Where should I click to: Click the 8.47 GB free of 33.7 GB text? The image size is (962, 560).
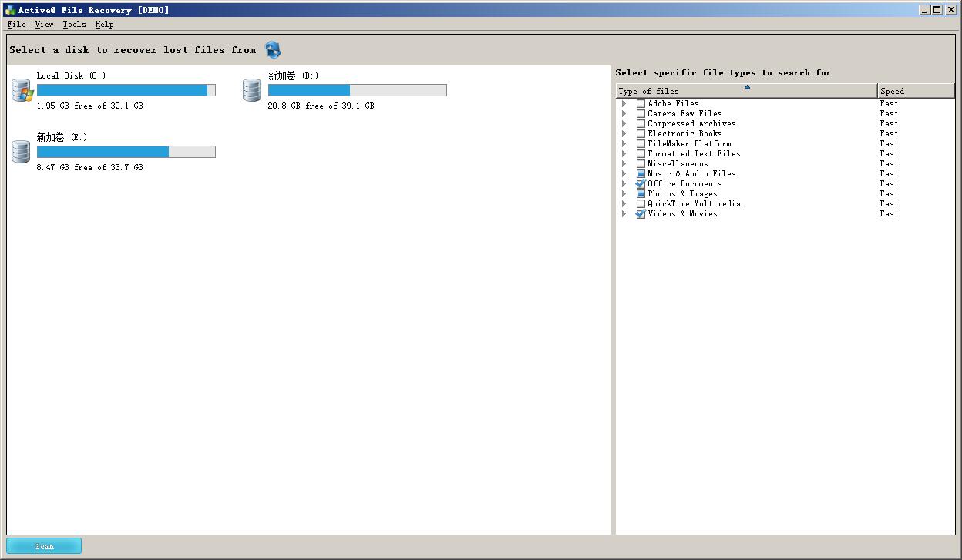[89, 167]
